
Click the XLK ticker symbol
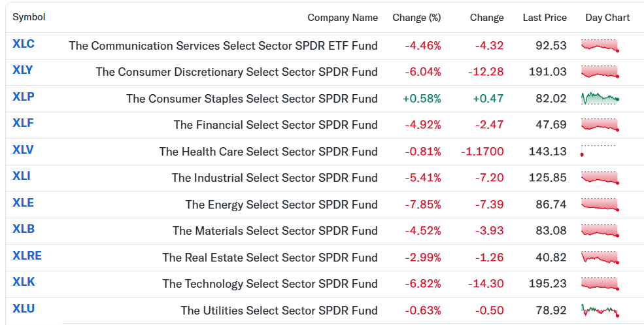24,282
